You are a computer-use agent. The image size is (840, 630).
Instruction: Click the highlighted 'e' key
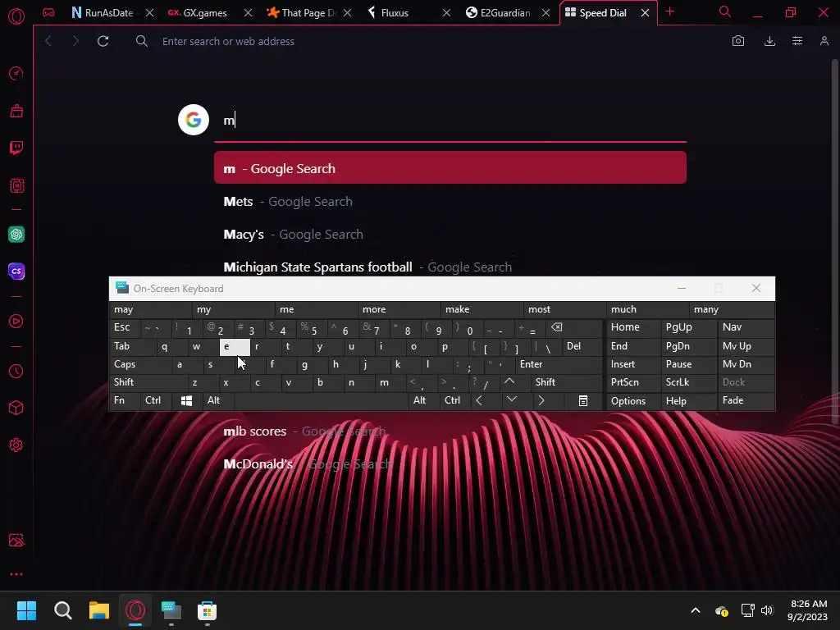[235, 347]
